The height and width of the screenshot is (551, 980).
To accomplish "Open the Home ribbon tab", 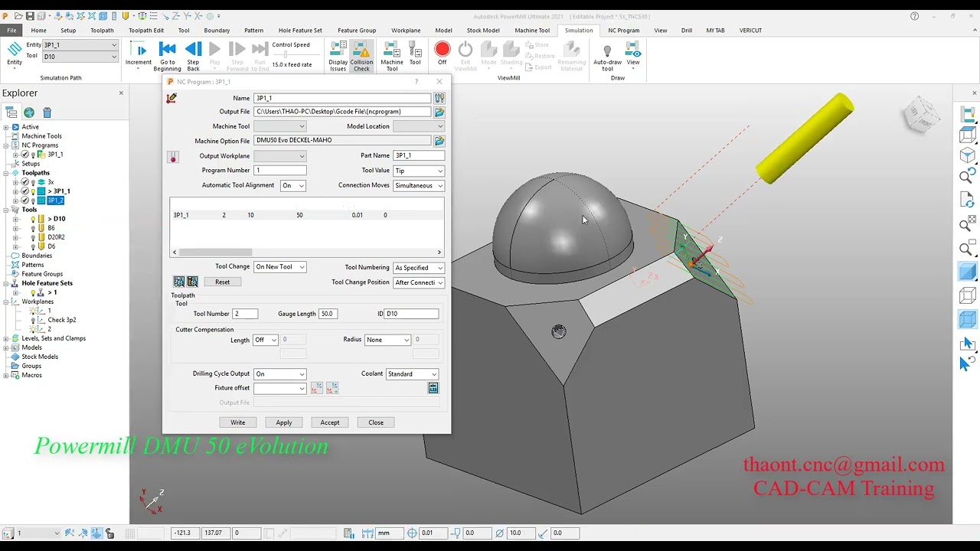I will coord(38,31).
